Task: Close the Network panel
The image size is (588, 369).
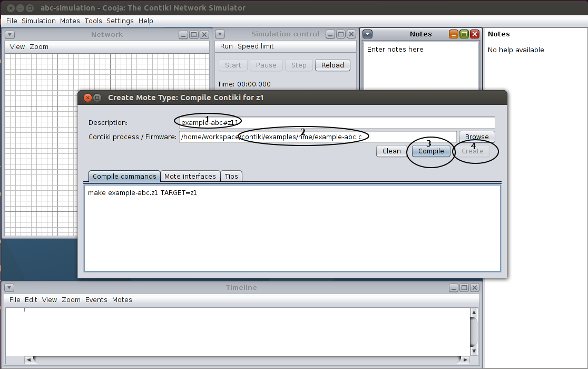Action: [204, 35]
